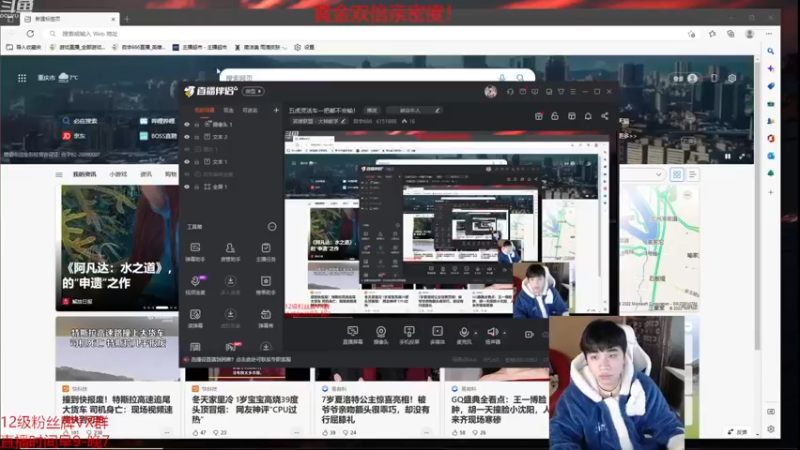Switch feed to grid view
Viewport: 800px width, 450px height.
coord(677,174)
